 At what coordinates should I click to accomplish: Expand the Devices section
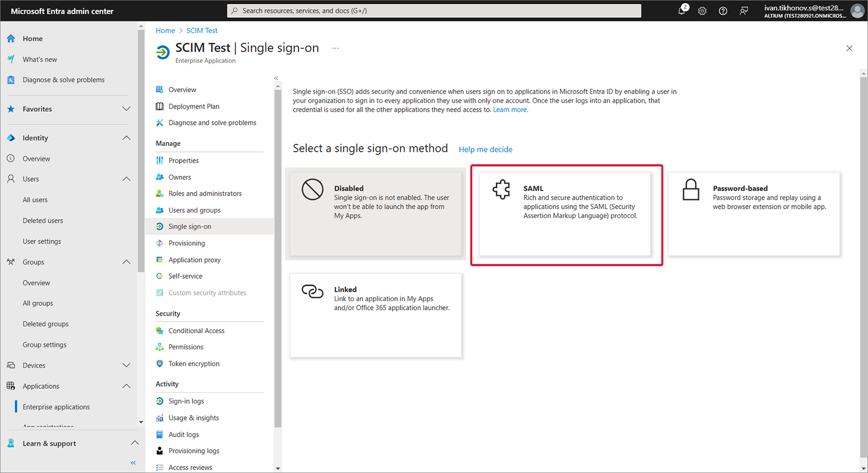pos(126,366)
